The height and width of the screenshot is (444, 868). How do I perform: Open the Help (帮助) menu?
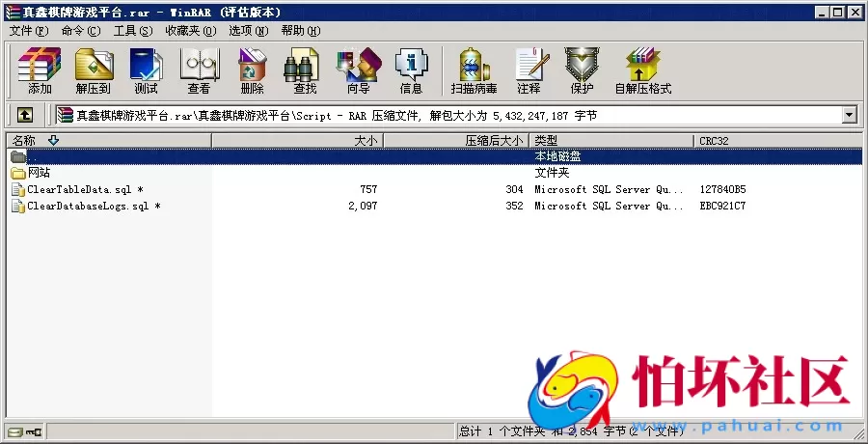pyautogui.click(x=301, y=31)
